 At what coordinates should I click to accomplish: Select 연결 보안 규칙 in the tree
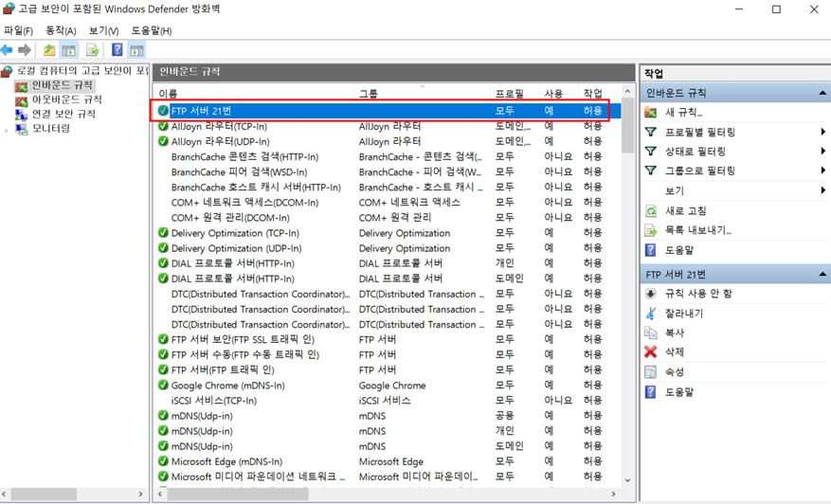[63, 114]
